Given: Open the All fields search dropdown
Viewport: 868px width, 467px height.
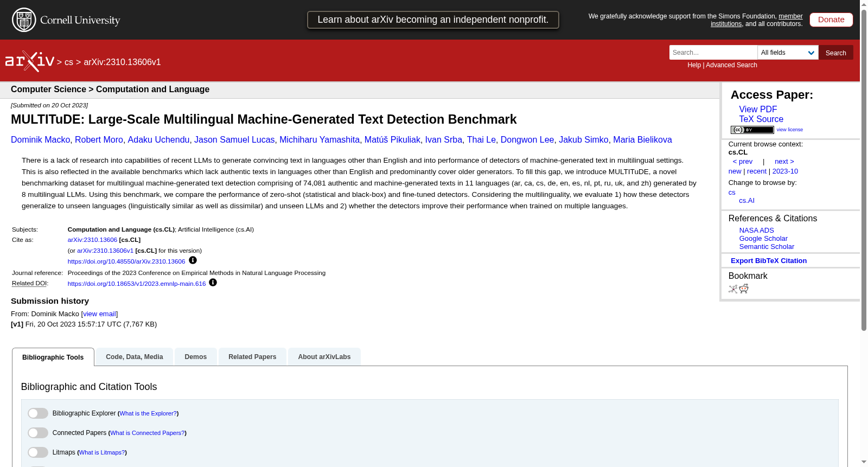Looking at the screenshot, I should coord(788,53).
